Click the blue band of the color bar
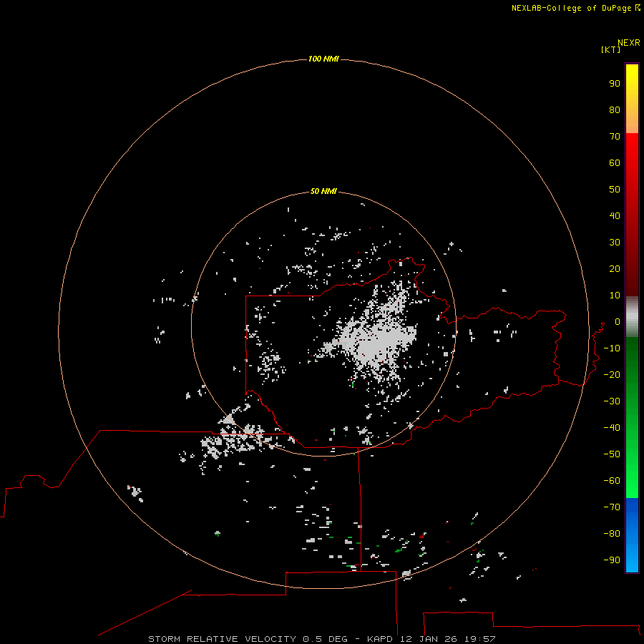Image resolution: width=644 pixels, height=644 pixels. pyautogui.click(x=632, y=535)
